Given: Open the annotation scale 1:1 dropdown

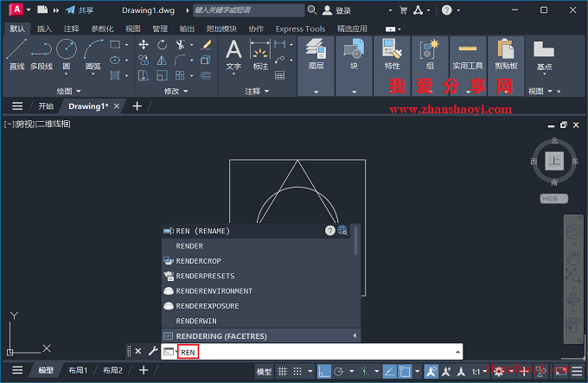Looking at the screenshot, I should click(479, 372).
